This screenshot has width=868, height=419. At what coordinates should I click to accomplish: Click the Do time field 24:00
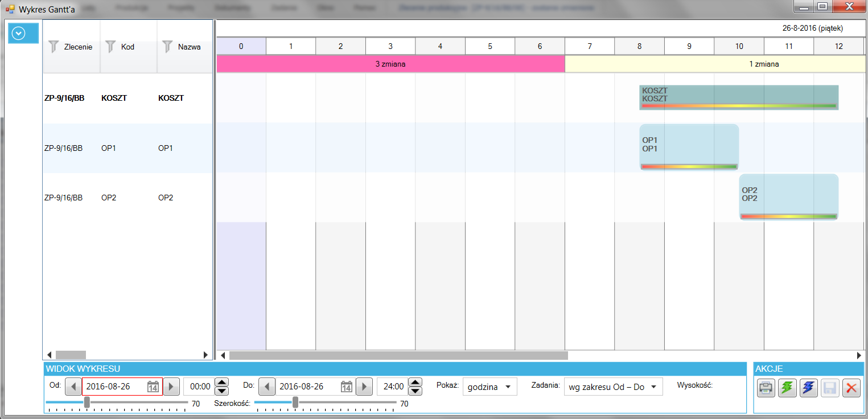[392, 387]
